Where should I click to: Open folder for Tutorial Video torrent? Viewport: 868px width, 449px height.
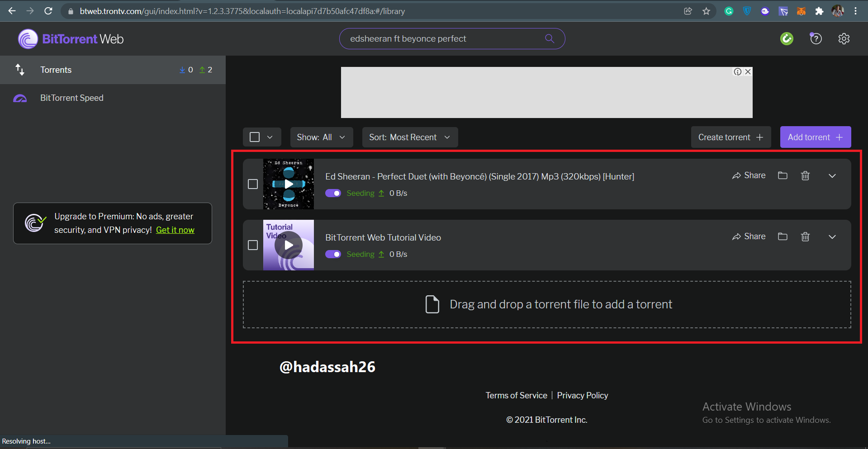783,236
